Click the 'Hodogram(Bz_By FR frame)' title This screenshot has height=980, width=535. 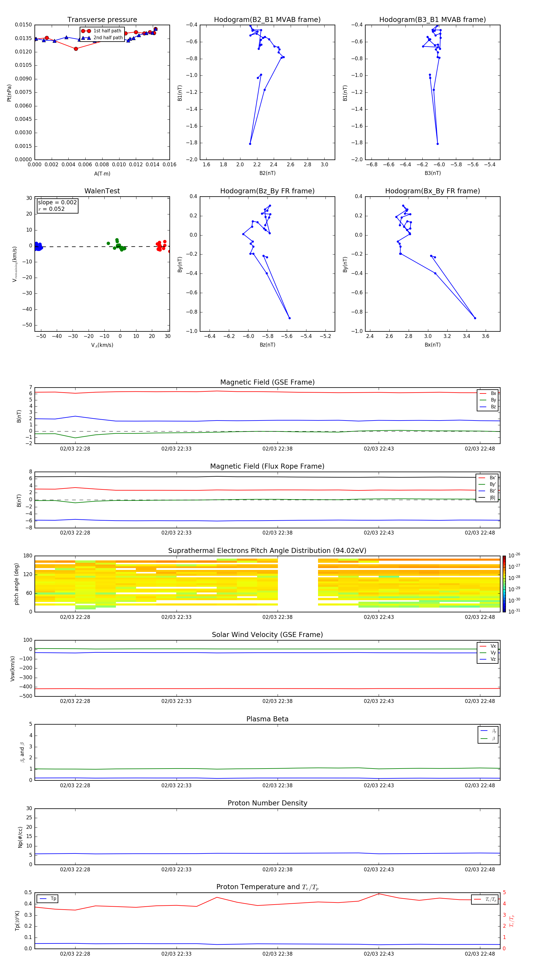coord(267,191)
